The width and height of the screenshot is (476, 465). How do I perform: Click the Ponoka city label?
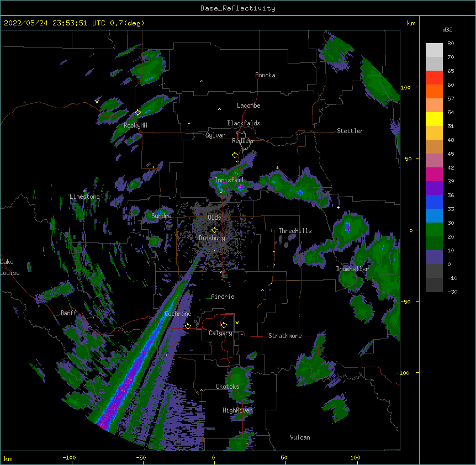[265, 75]
